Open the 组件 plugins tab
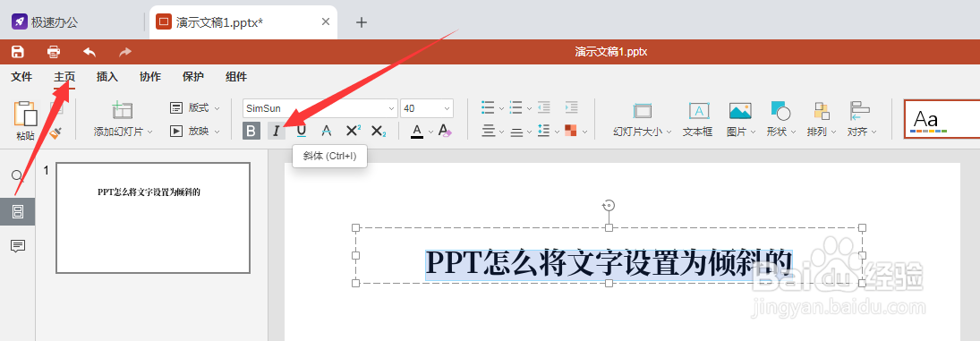This screenshot has height=341, width=980. point(236,77)
